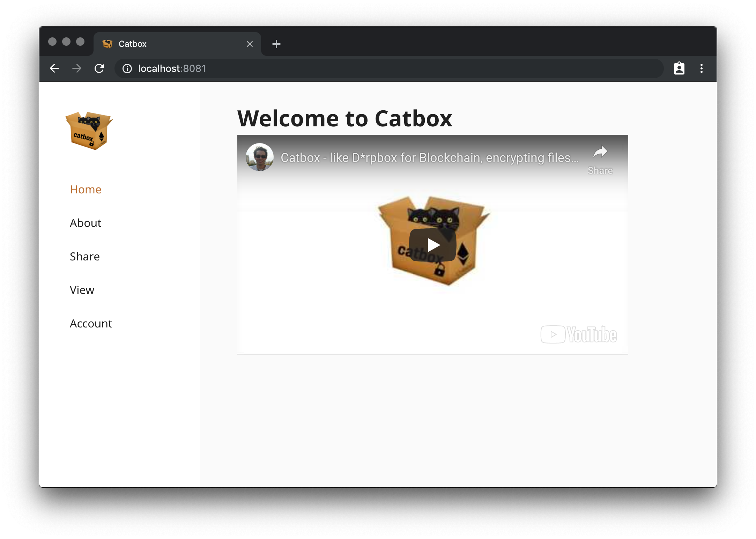Image resolution: width=756 pixels, height=539 pixels.
Task: Open the About page from the sidebar
Action: click(86, 223)
